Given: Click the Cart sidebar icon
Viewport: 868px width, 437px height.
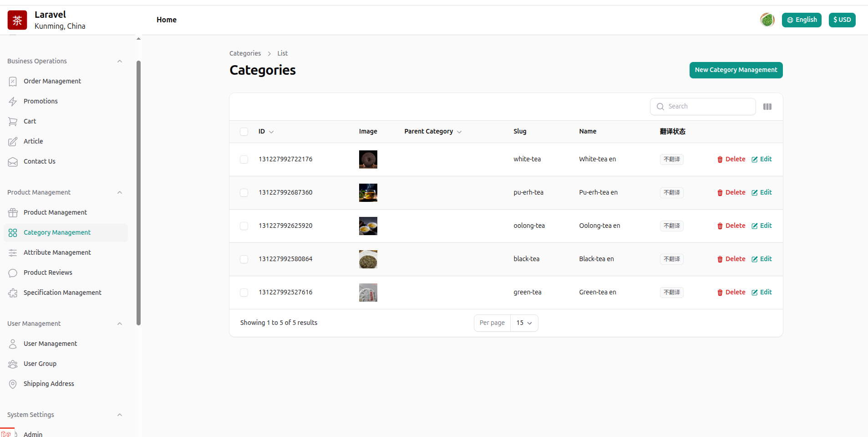Looking at the screenshot, I should [13, 122].
